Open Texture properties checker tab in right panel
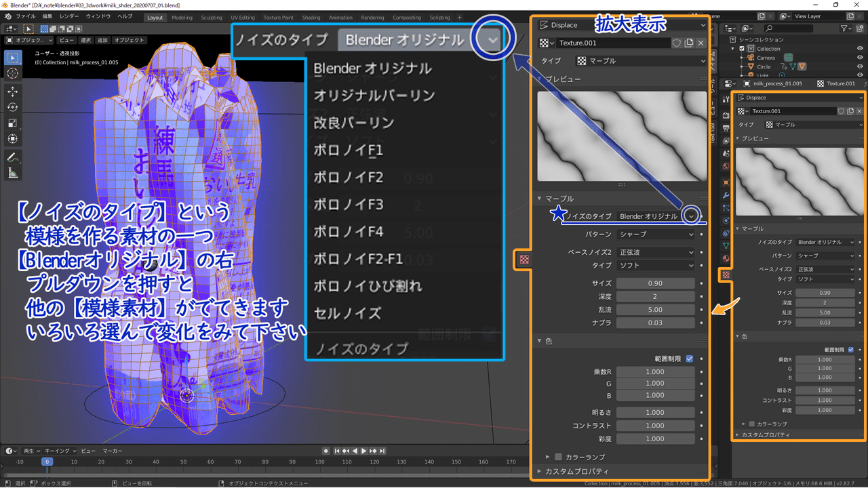The height and width of the screenshot is (488, 868). coord(726,274)
